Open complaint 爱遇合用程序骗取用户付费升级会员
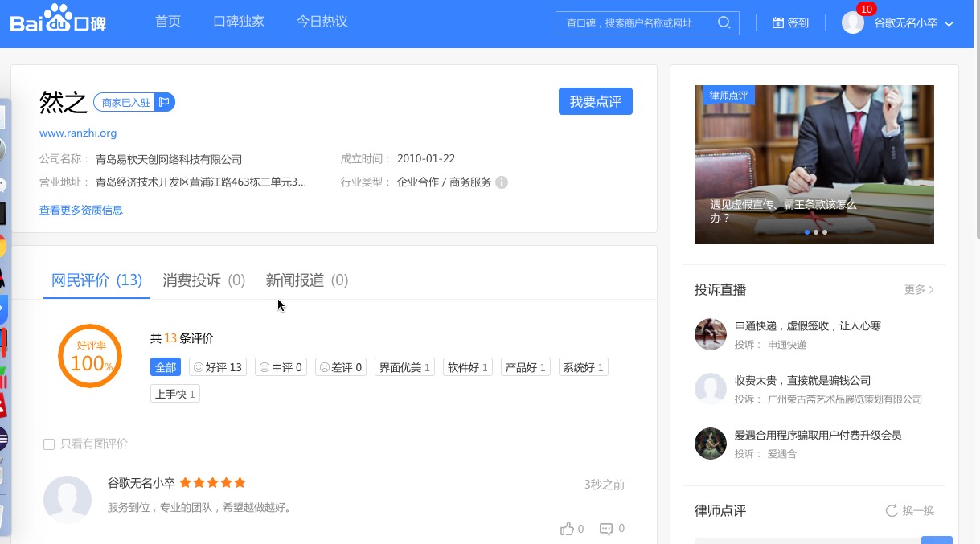This screenshot has width=980, height=544. [x=818, y=435]
